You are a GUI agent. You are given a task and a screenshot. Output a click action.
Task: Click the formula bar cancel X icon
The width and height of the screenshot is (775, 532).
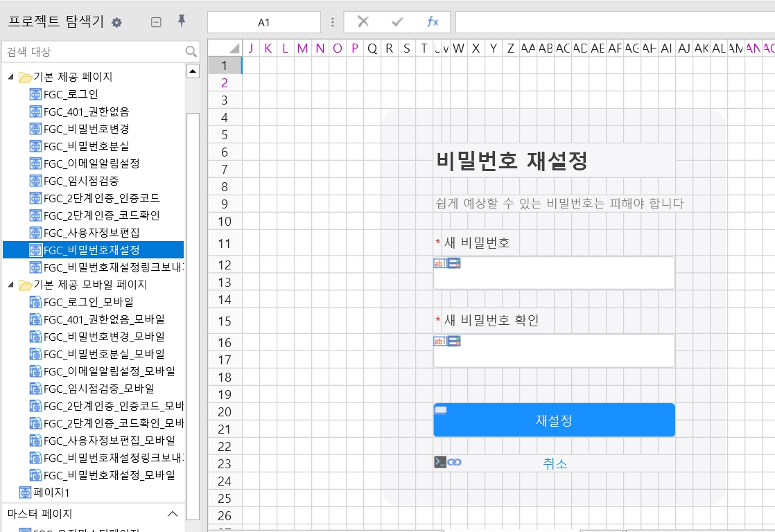coord(363,22)
